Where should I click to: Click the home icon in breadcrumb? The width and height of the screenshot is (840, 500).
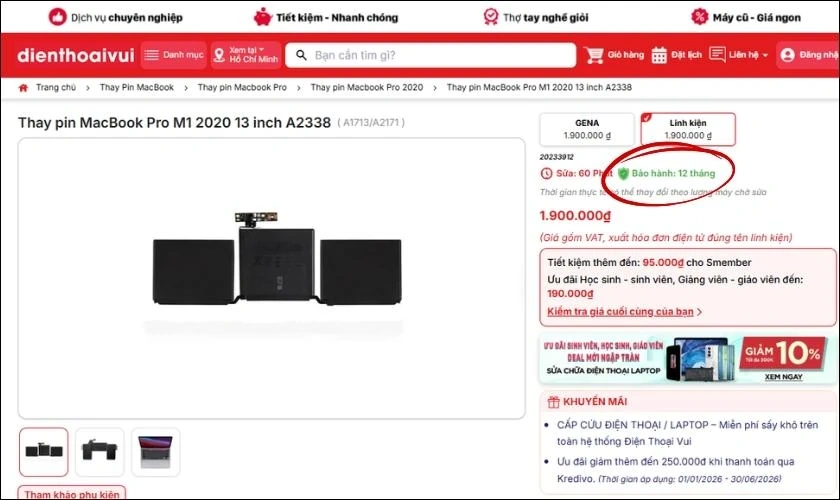23,88
